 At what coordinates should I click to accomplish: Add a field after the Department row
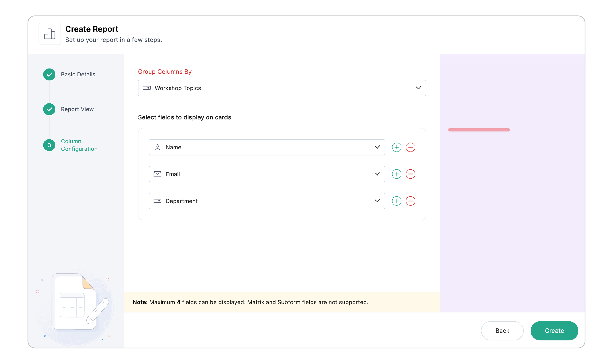tap(396, 201)
